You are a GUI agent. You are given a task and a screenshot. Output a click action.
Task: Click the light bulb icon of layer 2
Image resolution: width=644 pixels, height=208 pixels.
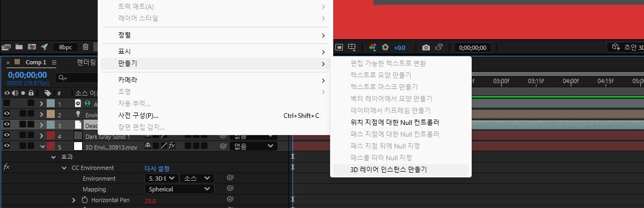tap(77, 114)
